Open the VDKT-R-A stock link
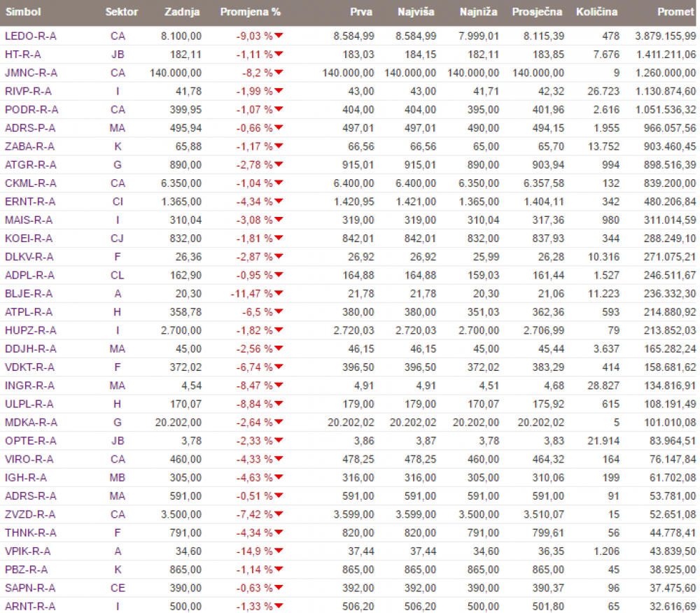Viewport: 700px width, 613px height. [x=29, y=367]
